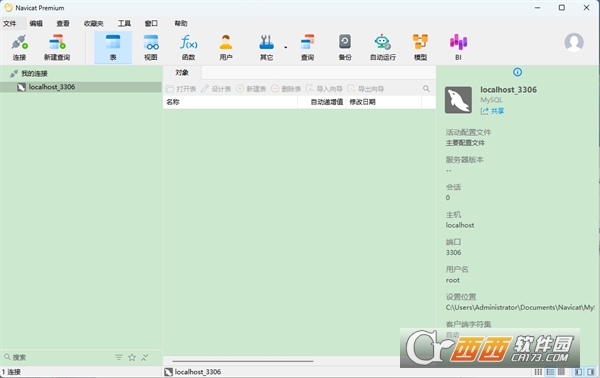
Task: Click the settings location path text
Action: tap(520, 308)
